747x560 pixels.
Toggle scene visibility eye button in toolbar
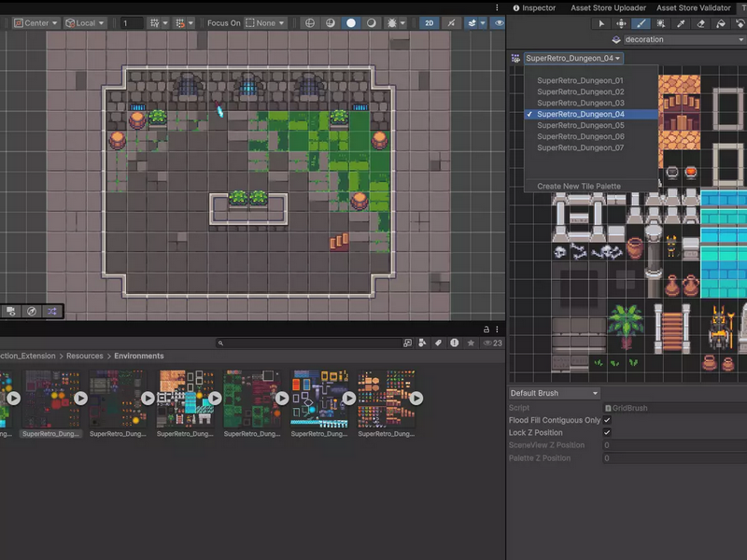499,22
